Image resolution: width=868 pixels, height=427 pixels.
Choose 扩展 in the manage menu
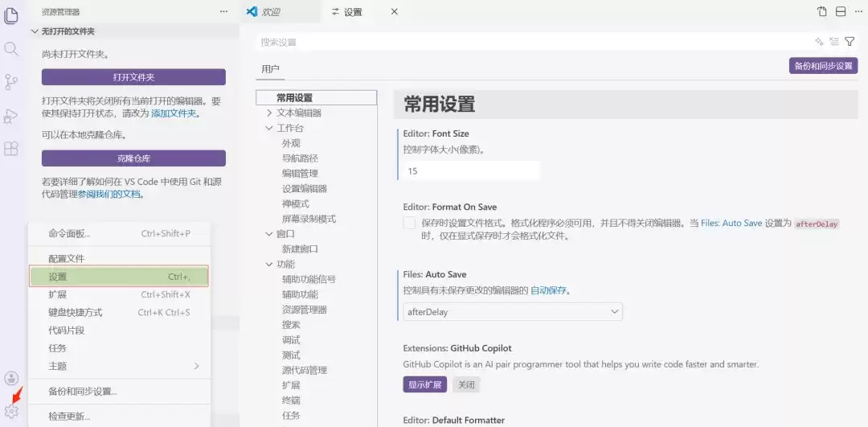[x=119, y=294]
